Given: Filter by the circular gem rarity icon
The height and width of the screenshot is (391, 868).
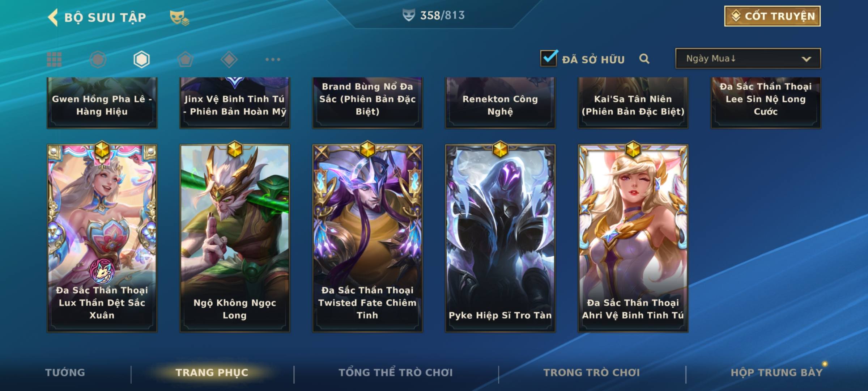Looking at the screenshot, I should tap(98, 59).
